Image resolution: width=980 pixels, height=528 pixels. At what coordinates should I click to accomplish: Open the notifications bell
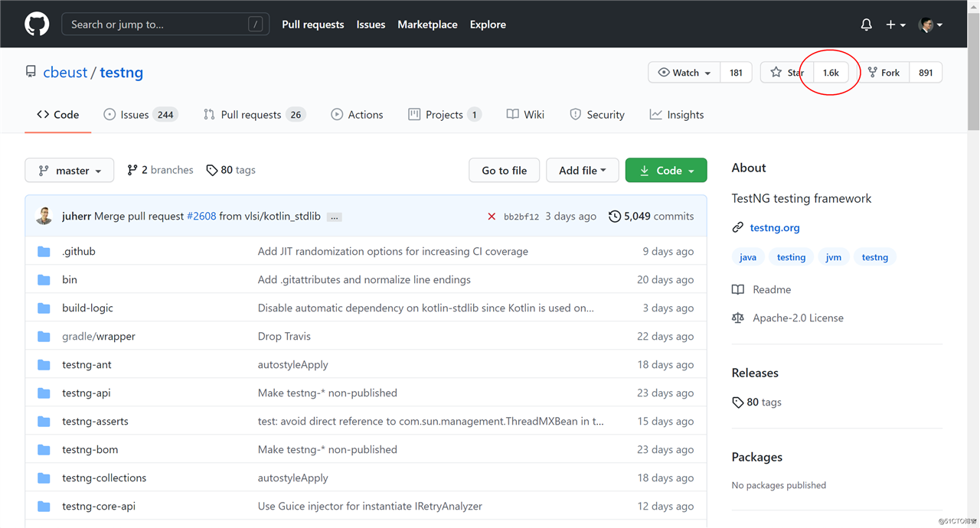coord(866,24)
